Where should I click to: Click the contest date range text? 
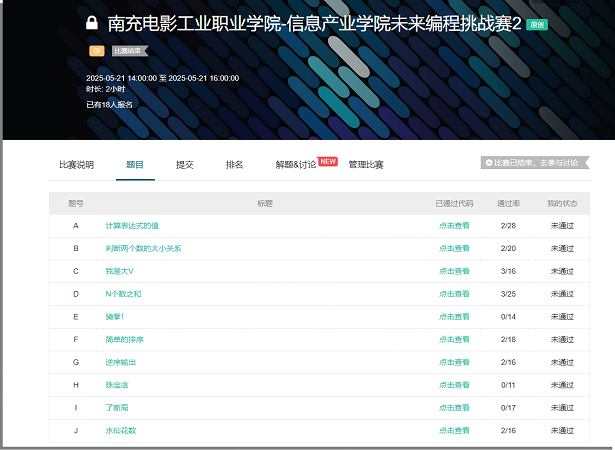coord(162,78)
